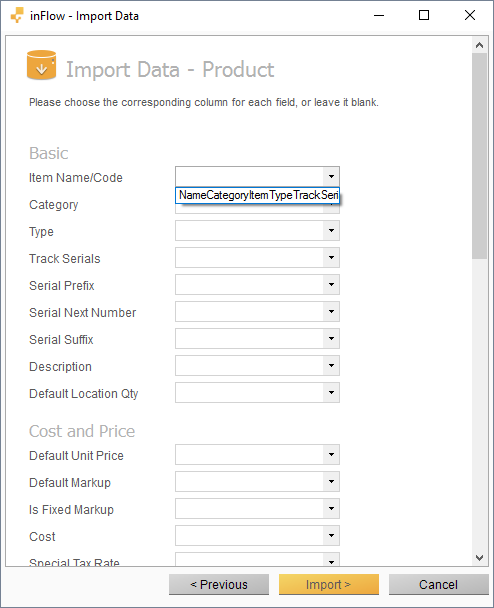Click the Serial Suffix field label
Viewport: 494px width, 608px height.
(x=61, y=340)
